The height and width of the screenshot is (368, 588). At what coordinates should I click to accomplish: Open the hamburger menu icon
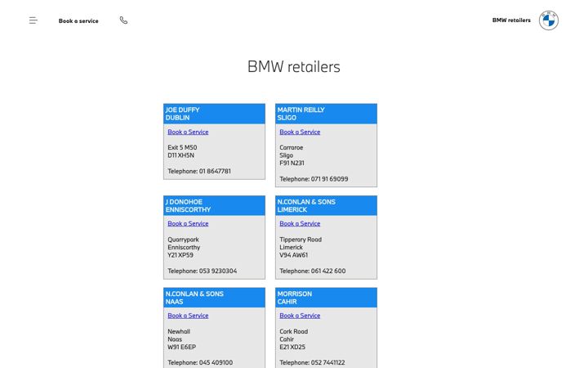(33, 20)
